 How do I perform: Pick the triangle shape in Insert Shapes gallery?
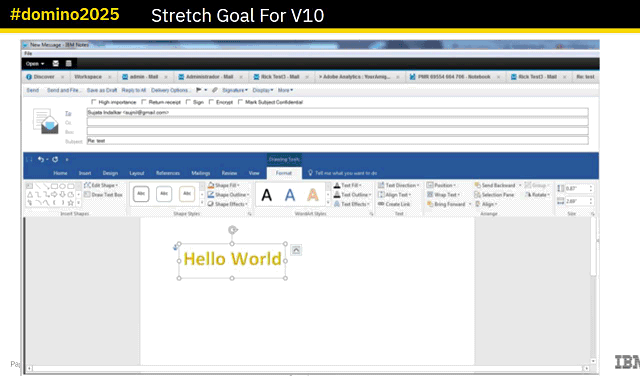(x=30, y=194)
